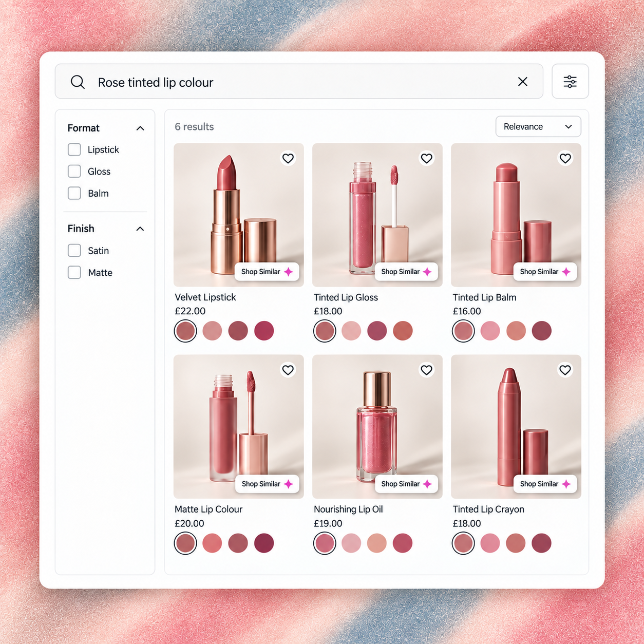Screen dimensions: 644x644
Task: Open the Tinted Lip Crayon title link
Action: click(488, 509)
